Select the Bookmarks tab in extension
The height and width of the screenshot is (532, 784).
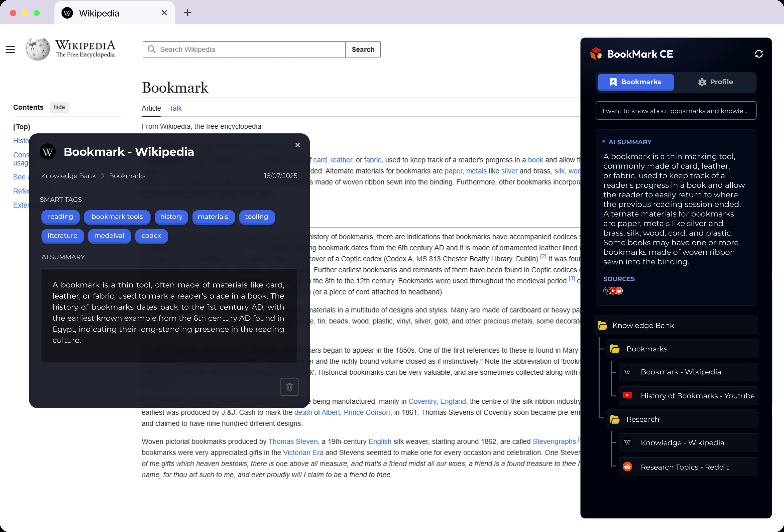[x=636, y=82]
